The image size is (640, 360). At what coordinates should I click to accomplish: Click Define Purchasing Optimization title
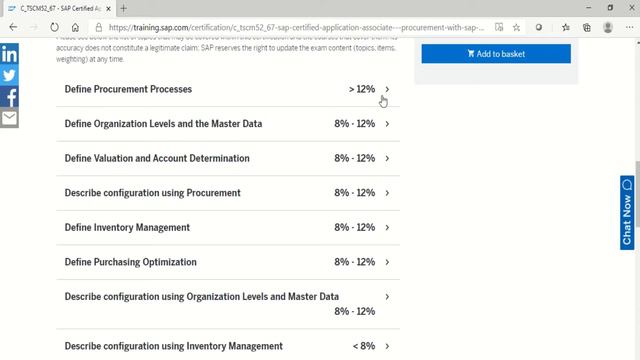131,262
